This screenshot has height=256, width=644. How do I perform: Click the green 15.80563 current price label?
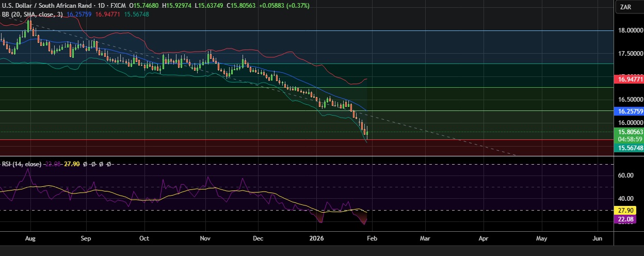click(630, 132)
